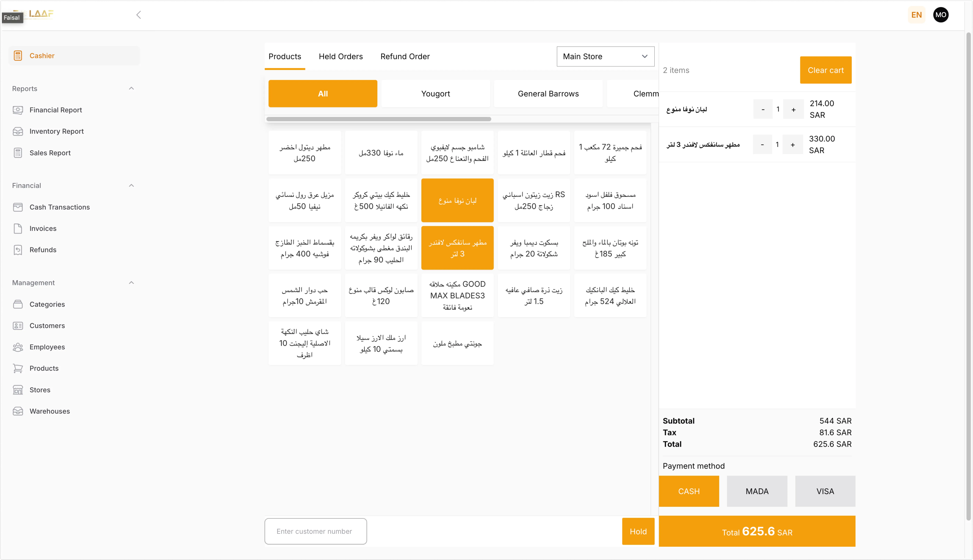Open Financial Report via its icon

click(x=18, y=110)
